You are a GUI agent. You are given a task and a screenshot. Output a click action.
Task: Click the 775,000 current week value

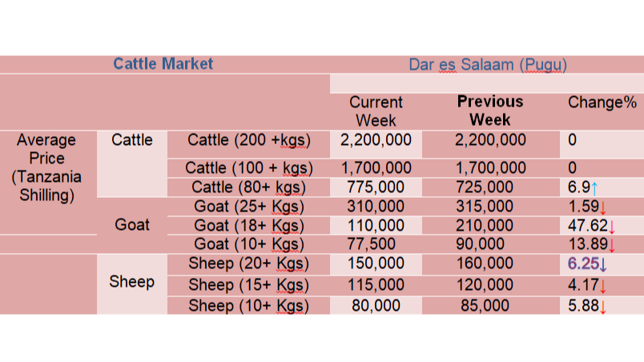point(376,187)
